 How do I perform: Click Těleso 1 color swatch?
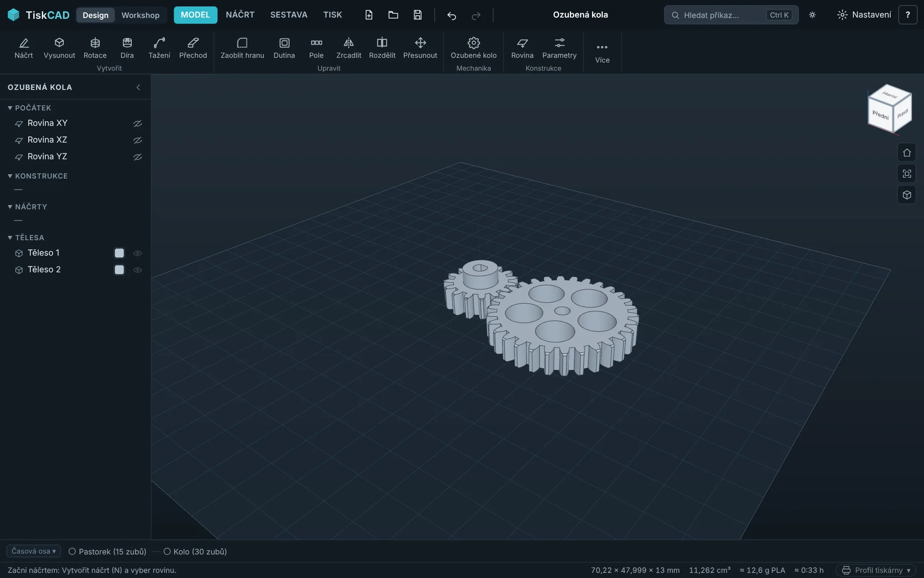(119, 253)
